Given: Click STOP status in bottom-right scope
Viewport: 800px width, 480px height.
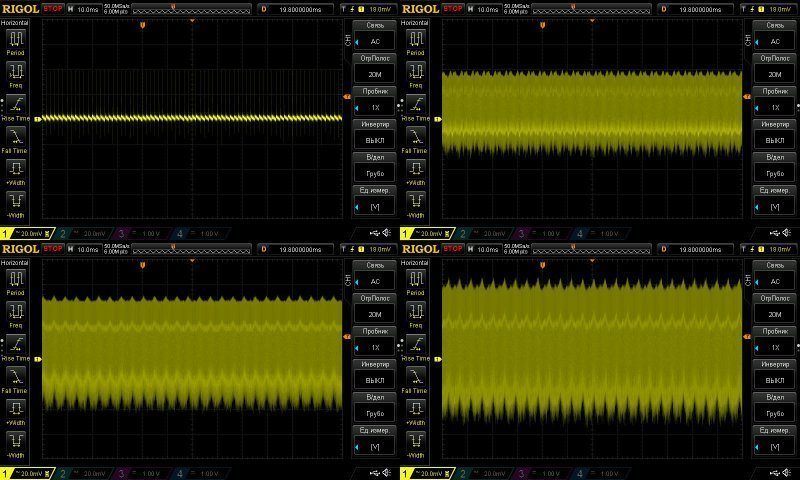Looking at the screenshot, I should 453,248.
